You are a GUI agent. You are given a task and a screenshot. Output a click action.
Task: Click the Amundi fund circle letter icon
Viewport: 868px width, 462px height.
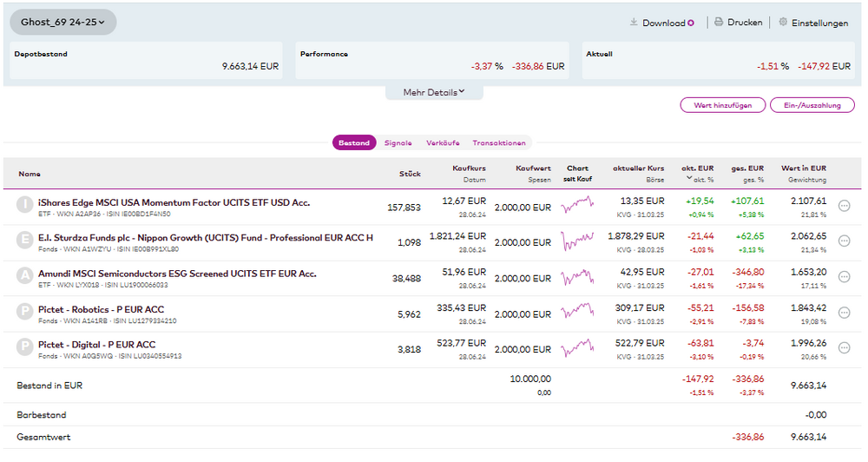[x=25, y=277]
